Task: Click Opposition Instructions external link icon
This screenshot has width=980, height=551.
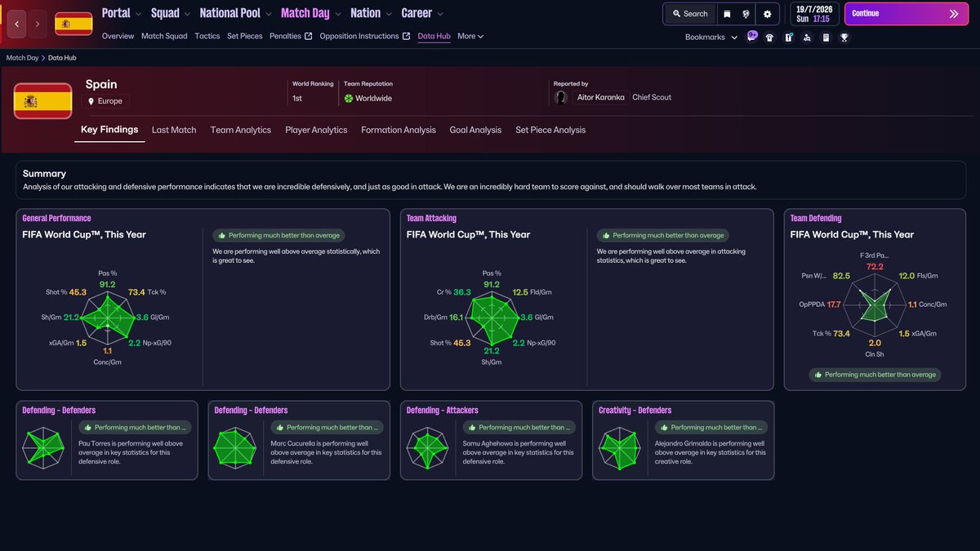Action: point(407,36)
